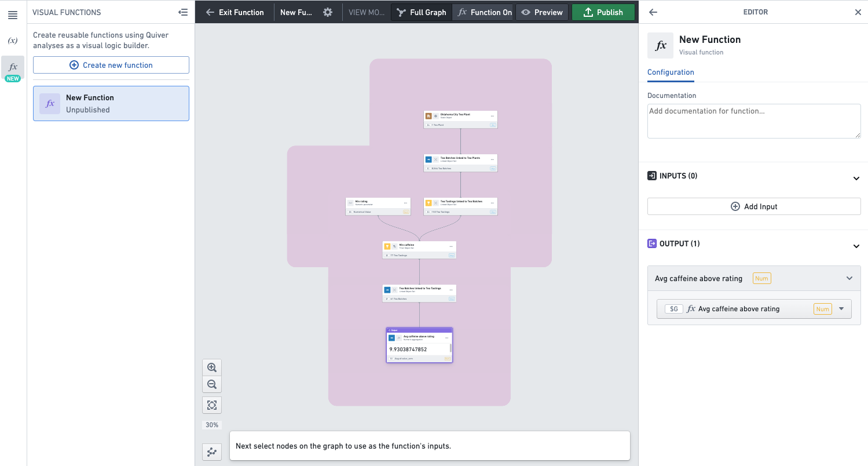The image size is (868, 466).
Task: Select the Oklahoma City Tea Plant node
Action: [x=460, y=119]
